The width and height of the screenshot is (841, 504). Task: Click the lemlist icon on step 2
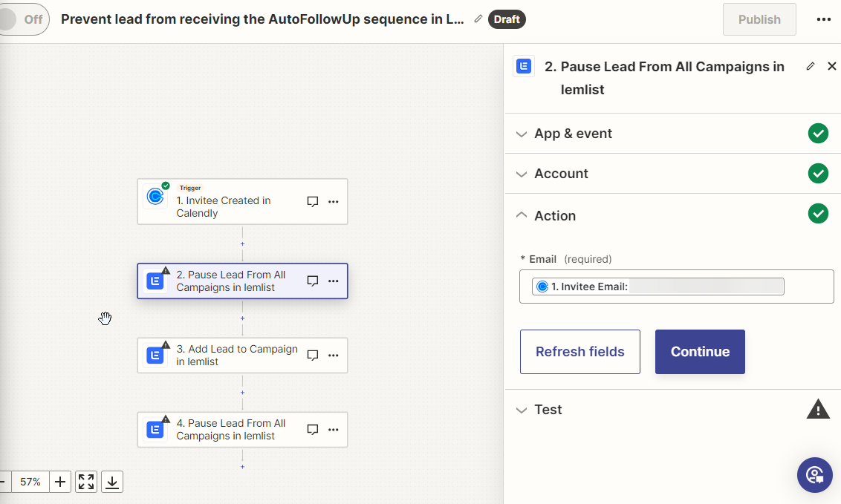click(155, 281)
